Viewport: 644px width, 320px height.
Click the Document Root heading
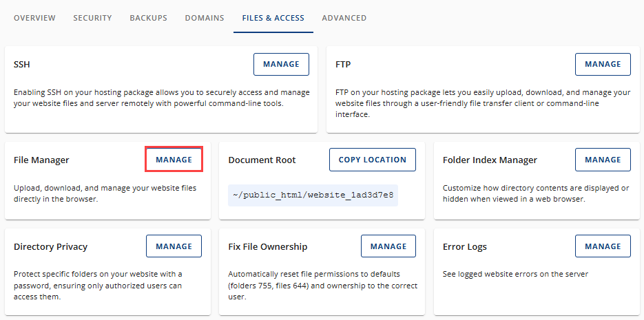[x=262, y=160]
